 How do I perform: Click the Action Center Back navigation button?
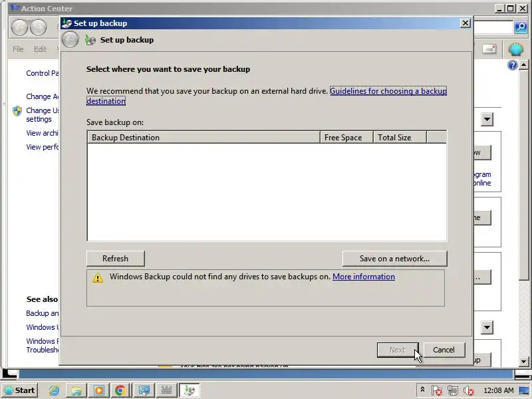coord(19,27)
